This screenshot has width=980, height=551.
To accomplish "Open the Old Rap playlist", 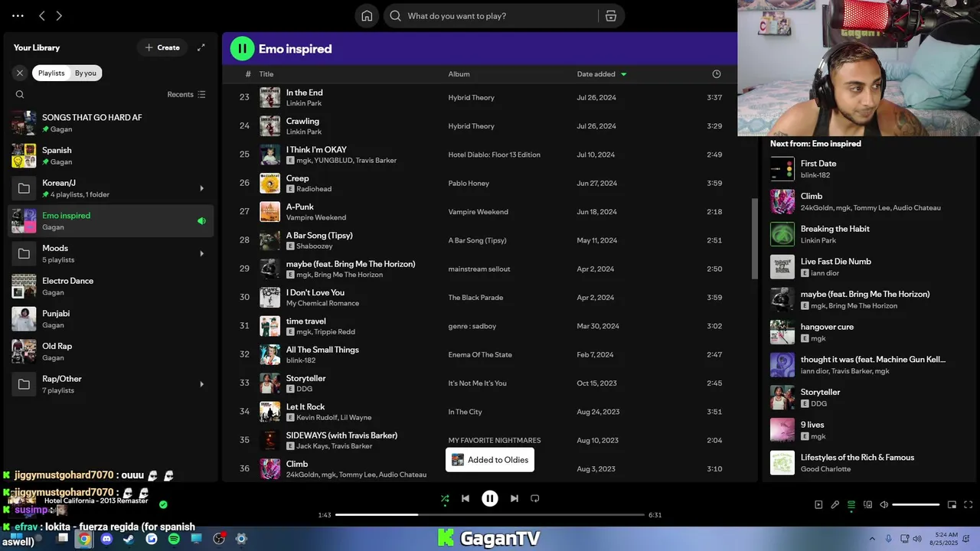I will 110,351.
